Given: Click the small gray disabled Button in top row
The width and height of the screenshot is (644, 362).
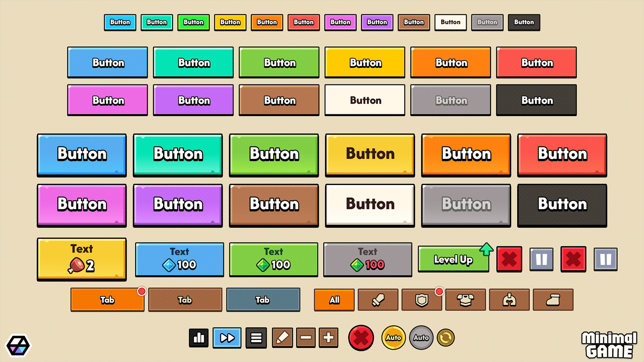Looking at the screenshot, I should click(487, 23).
